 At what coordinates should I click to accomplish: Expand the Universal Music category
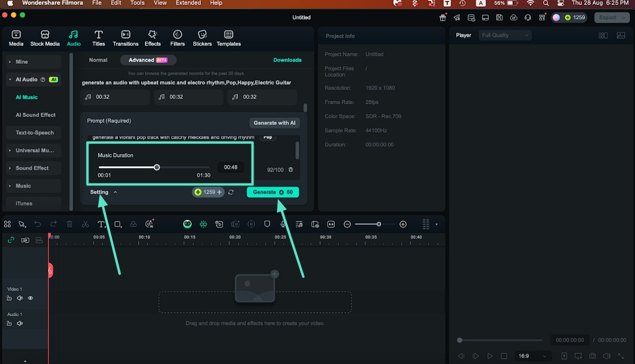coord(33,150)
